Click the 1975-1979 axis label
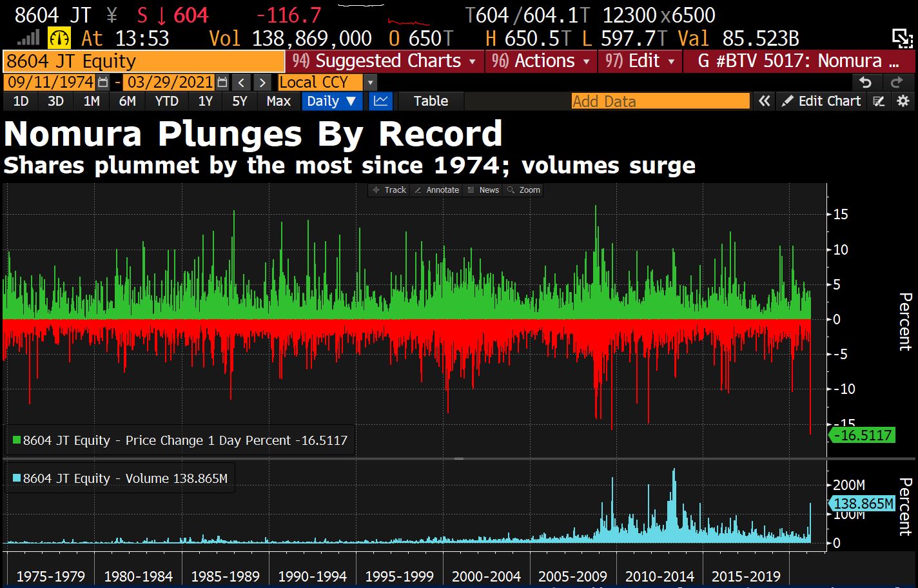 pos(50,576)
